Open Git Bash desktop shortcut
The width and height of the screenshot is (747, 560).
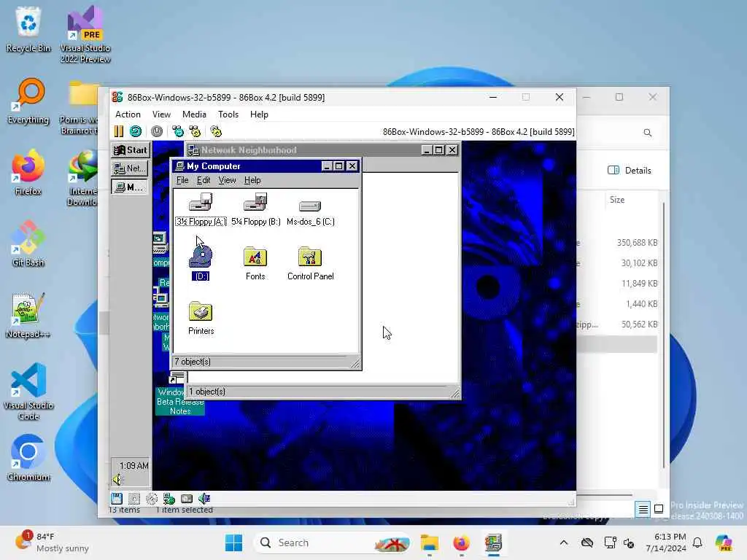tap(28, 244)
